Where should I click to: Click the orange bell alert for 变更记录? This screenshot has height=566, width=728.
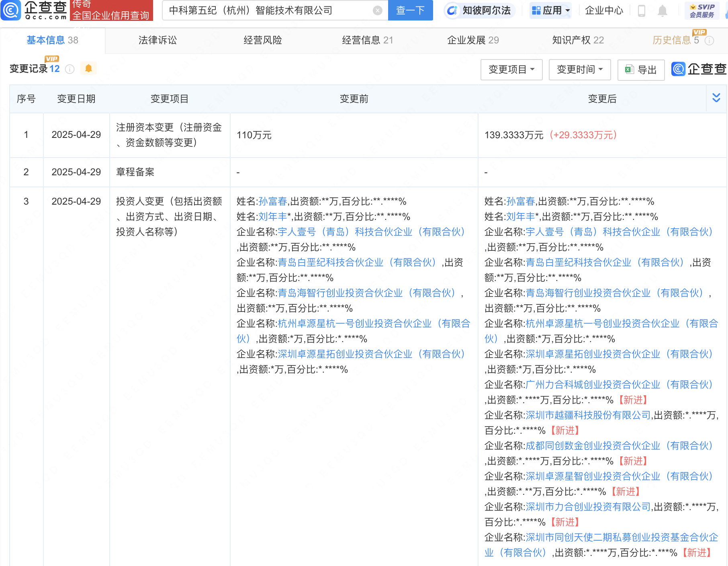click(x=89, y=68)
